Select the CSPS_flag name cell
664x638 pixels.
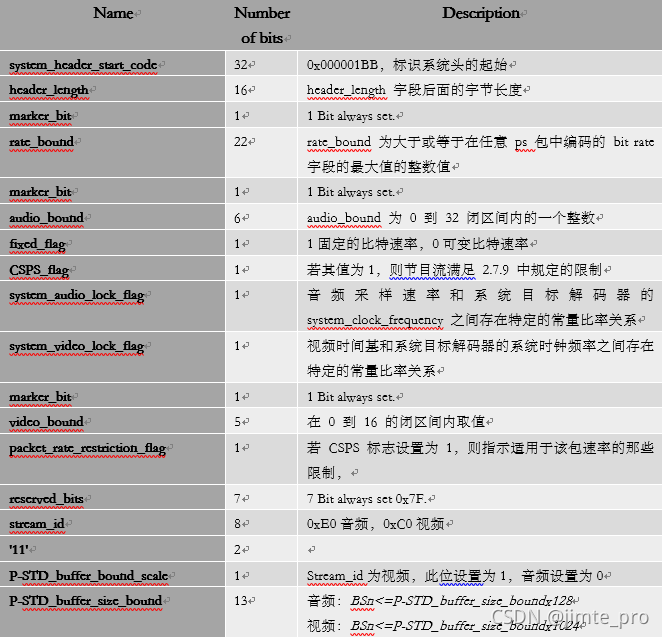click(x=112, y=269)
